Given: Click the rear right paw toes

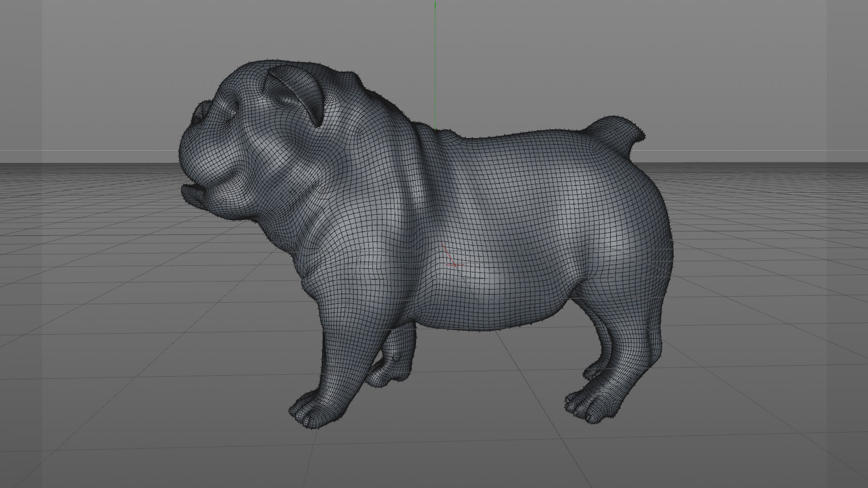Looking at the screenshot, I should click(x=581, y=404).
